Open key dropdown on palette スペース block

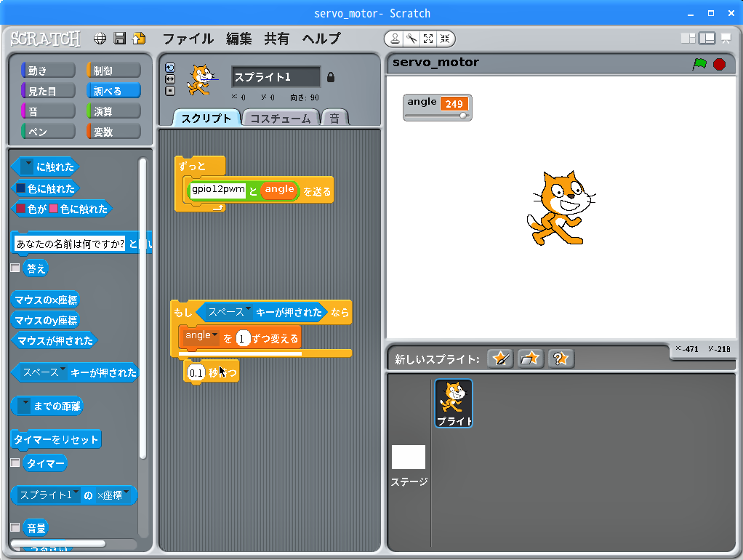[x=44, y=372]
